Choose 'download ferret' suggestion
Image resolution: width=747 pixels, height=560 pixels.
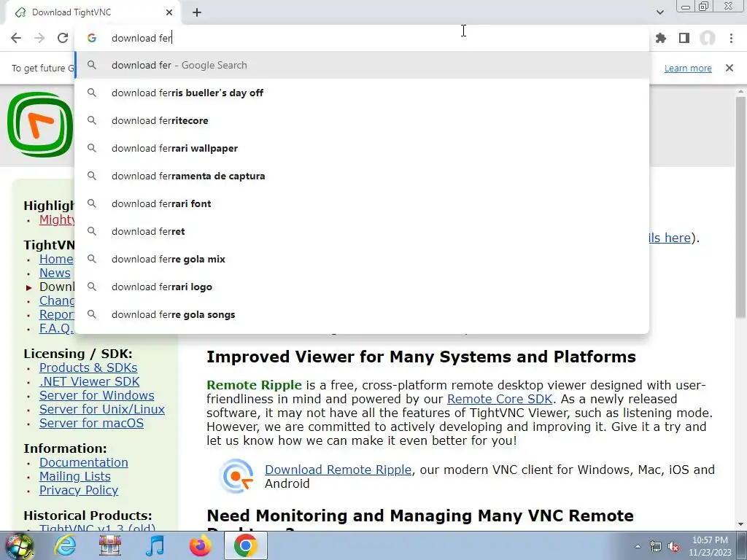[x=362, y=231]
